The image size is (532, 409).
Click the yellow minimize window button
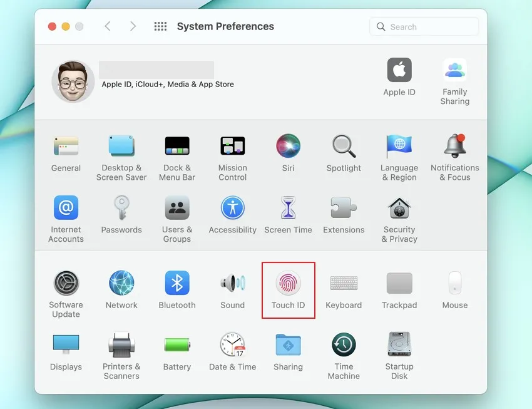(x=66, y=26)
